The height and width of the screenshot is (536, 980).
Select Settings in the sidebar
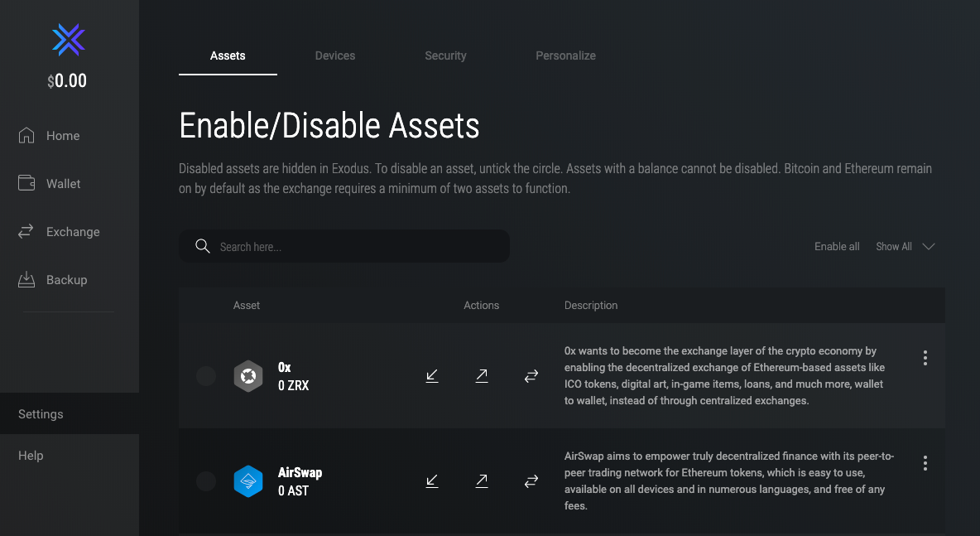coord(70,413)
